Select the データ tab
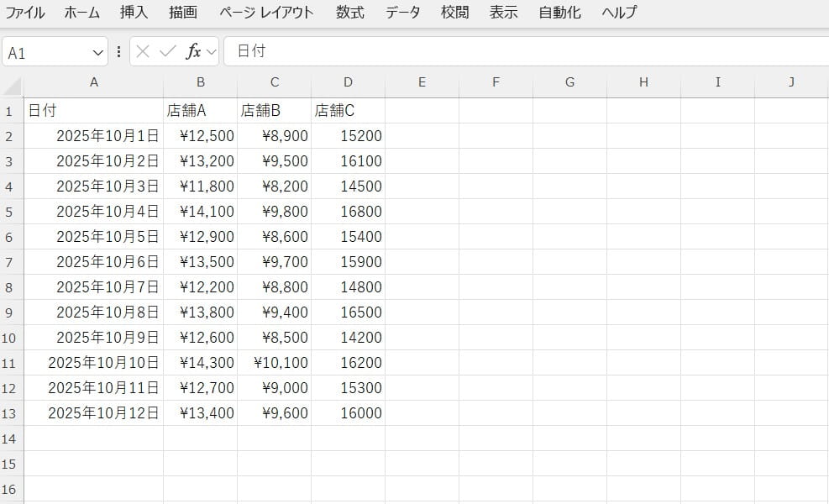The width and height of the screenshot is (829, 504). 403,13
